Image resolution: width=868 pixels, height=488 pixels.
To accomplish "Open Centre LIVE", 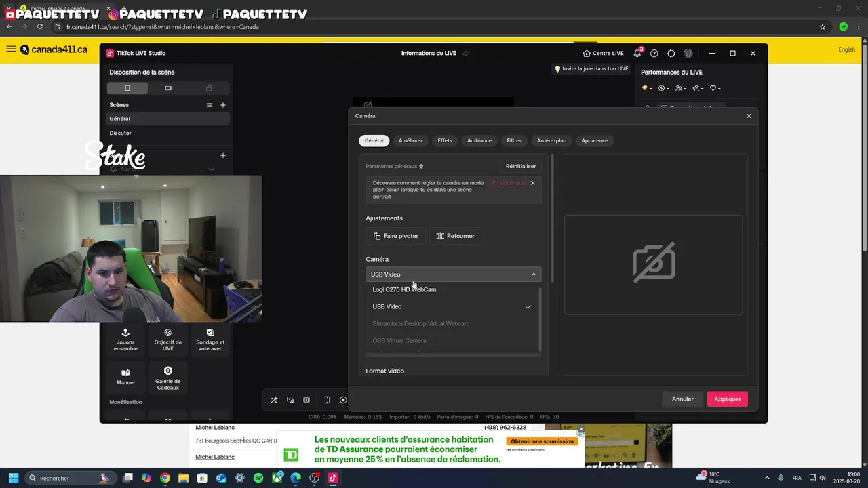I will [x=603, y=53].
